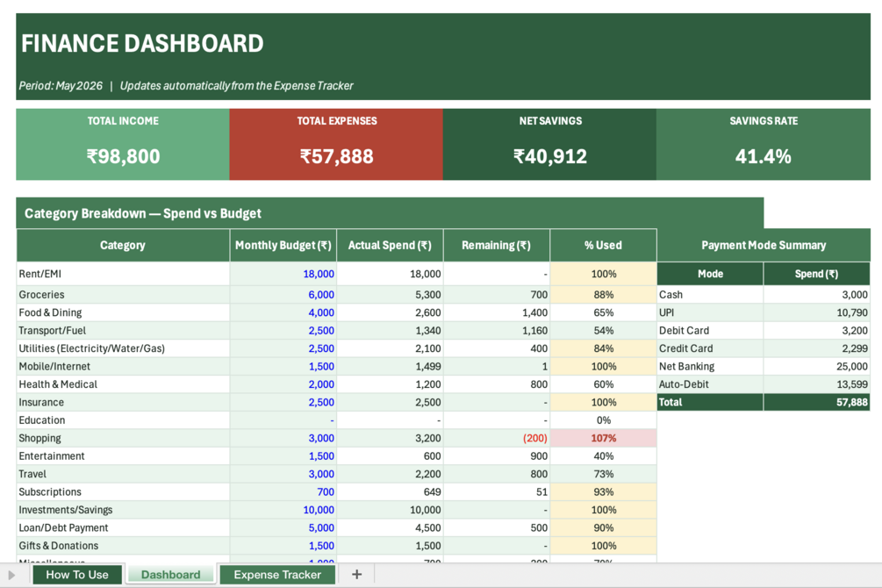
Task: Switch to the Expense Tracker tab
Action: (277, 575)
